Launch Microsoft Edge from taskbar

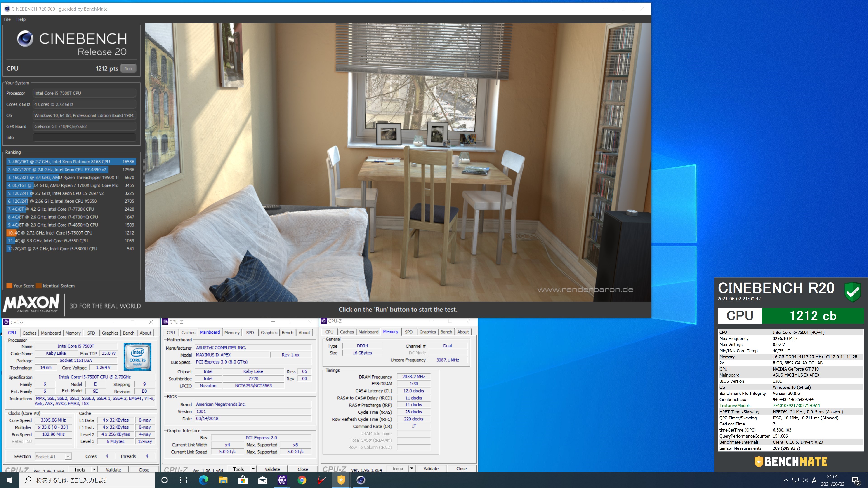203,480
